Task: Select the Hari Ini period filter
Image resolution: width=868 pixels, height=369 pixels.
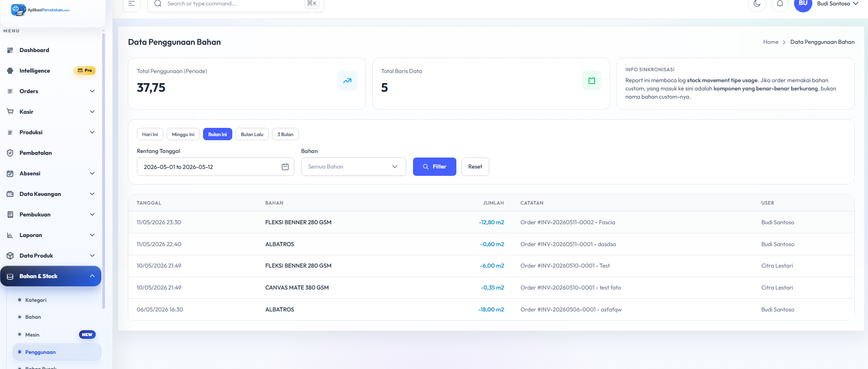Action: (150, 134)
